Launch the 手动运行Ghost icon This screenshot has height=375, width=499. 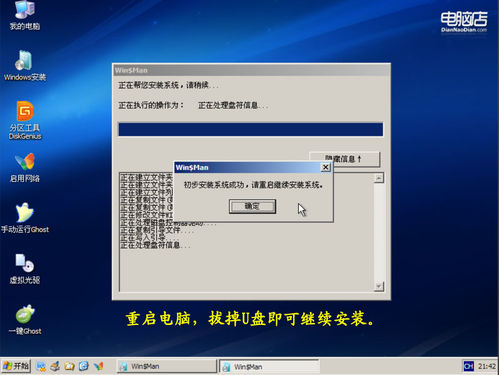(x=25, y=218)
